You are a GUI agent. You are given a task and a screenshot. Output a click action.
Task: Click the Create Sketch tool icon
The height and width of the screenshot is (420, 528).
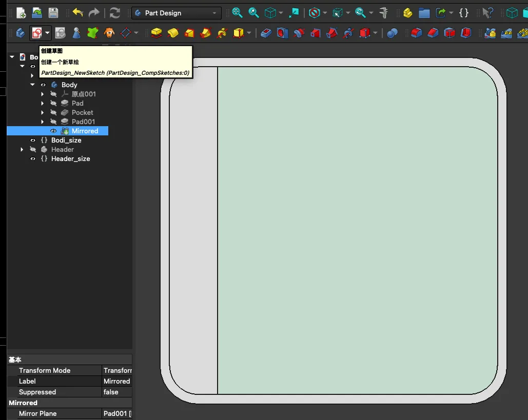pos(36,33)
